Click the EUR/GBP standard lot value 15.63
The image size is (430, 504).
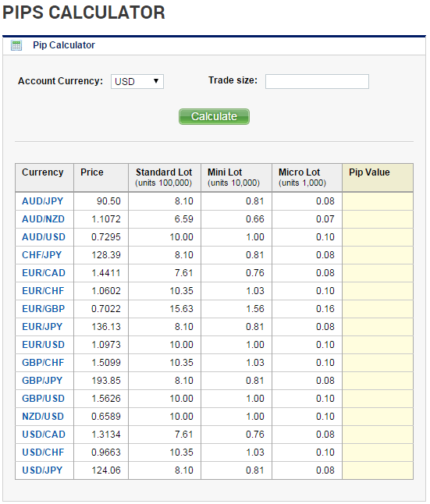pyautogui.click(x=181, y=309)
